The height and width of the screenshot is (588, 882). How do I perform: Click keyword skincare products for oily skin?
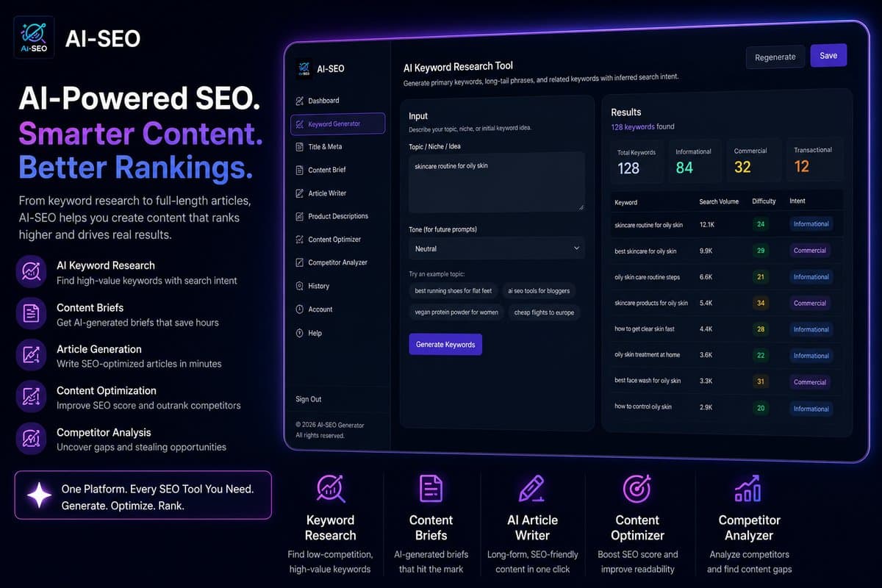(651, 303)
